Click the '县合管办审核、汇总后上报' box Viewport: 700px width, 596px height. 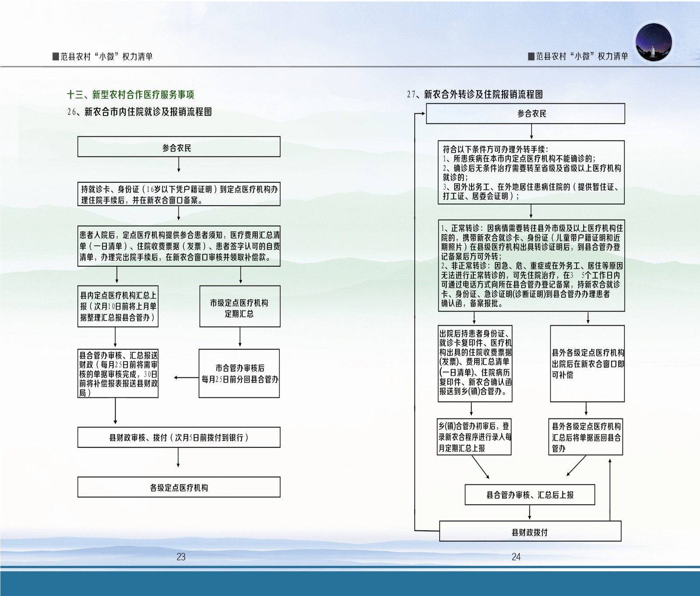530,495
